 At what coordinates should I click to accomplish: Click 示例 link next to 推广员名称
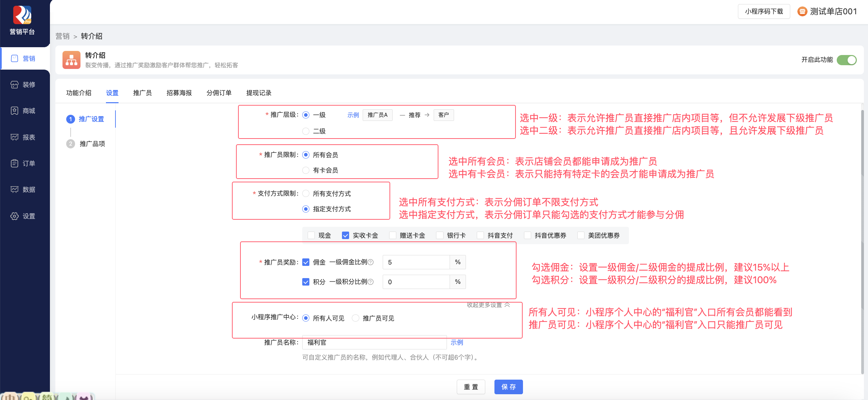457,342
